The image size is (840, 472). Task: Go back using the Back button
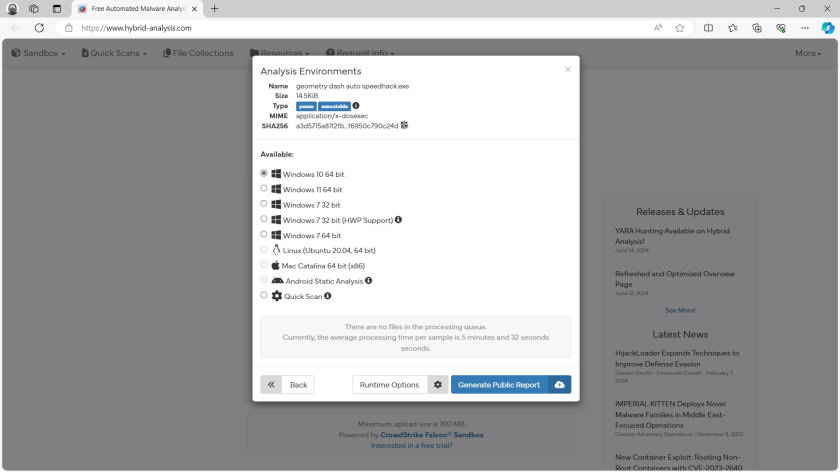(287, 385)
